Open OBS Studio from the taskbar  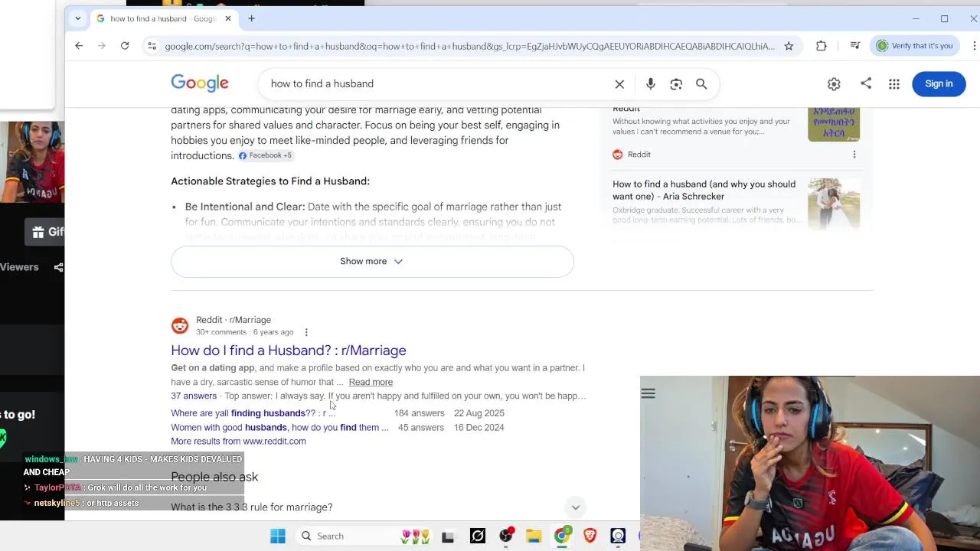[x=506, y=536]
